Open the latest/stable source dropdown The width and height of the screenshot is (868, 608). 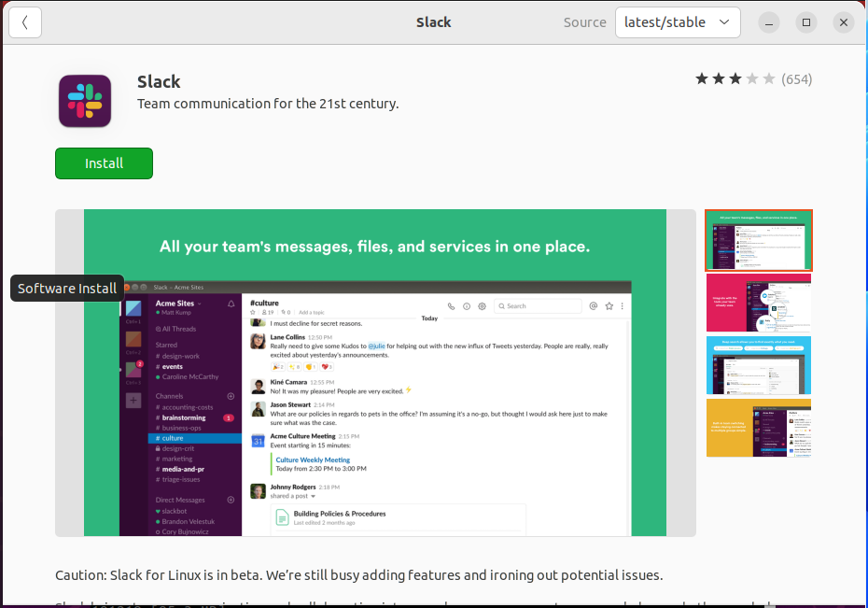pos(678,22)
